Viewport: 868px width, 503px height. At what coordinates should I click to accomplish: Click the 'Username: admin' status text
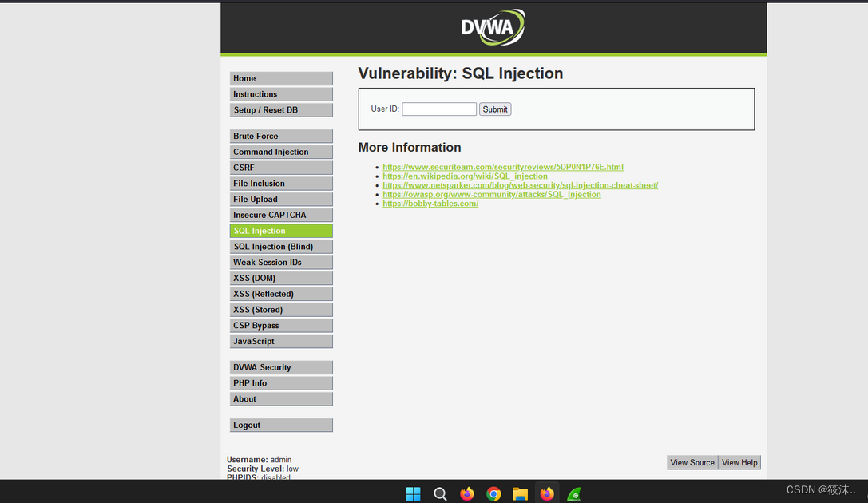click(259, 459)
